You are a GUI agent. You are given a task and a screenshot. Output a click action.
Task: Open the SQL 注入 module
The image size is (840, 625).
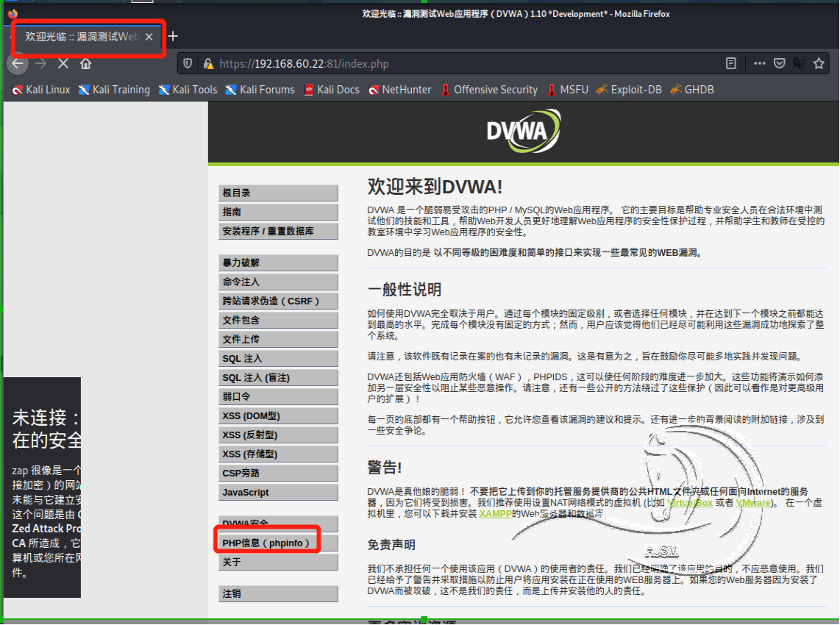278,358
